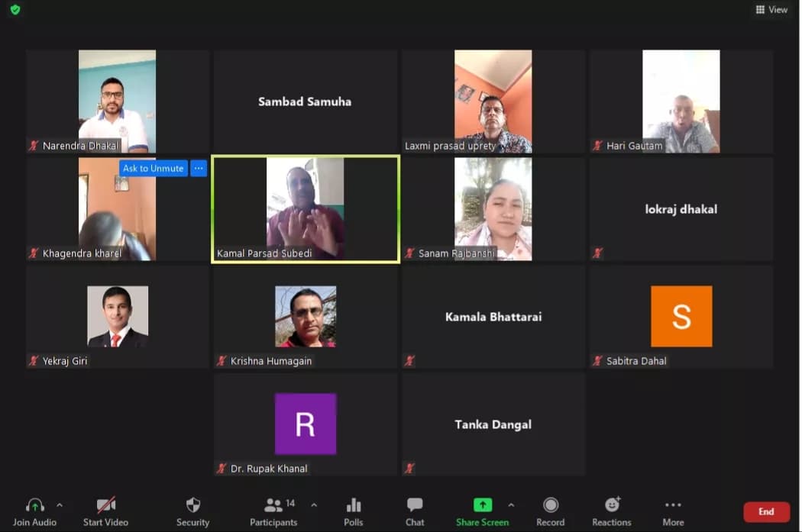Select Sabitra Dahal's orange avatar tile
This screenshot has width=802, height=532.
pyautogui.click(x=681, y=316)
